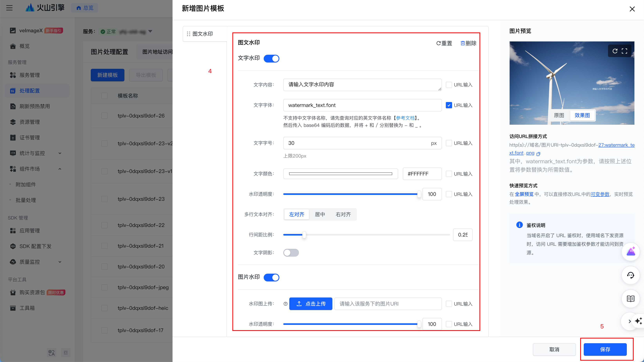Screen dimensions: 644x362
Task: Collapse the 组件市场 sidebar section
Action: point(60,169)
